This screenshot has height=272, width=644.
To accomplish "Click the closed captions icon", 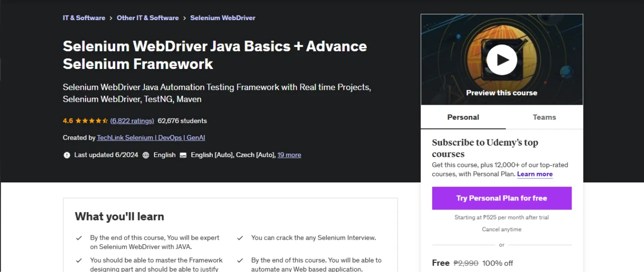I will pyautogui.click(x=183, y=155).
